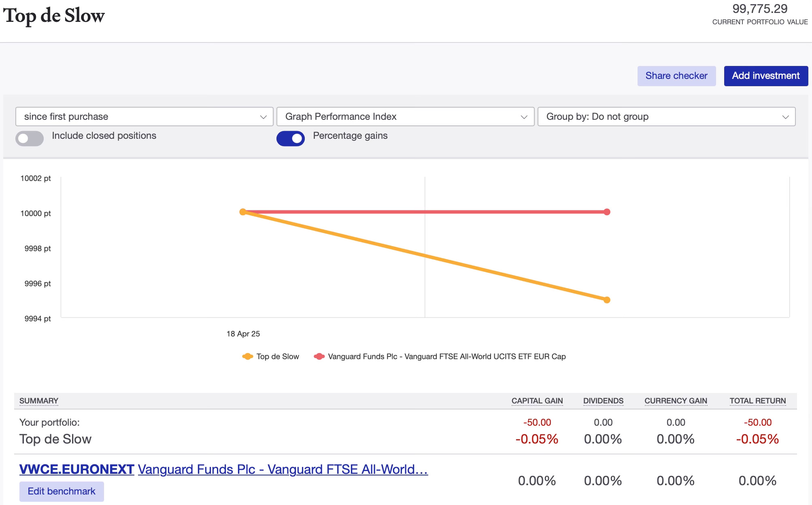Image resolution: width=812 pixels, height=505 pixels.
Task: Click the Top de Slow summary row name
Action: pos(55,439)
